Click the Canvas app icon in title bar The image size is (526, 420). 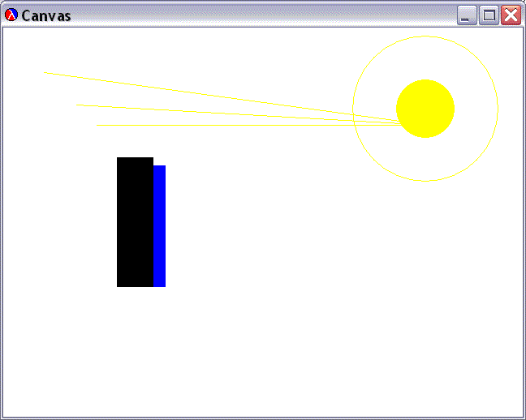click(11, 15)
